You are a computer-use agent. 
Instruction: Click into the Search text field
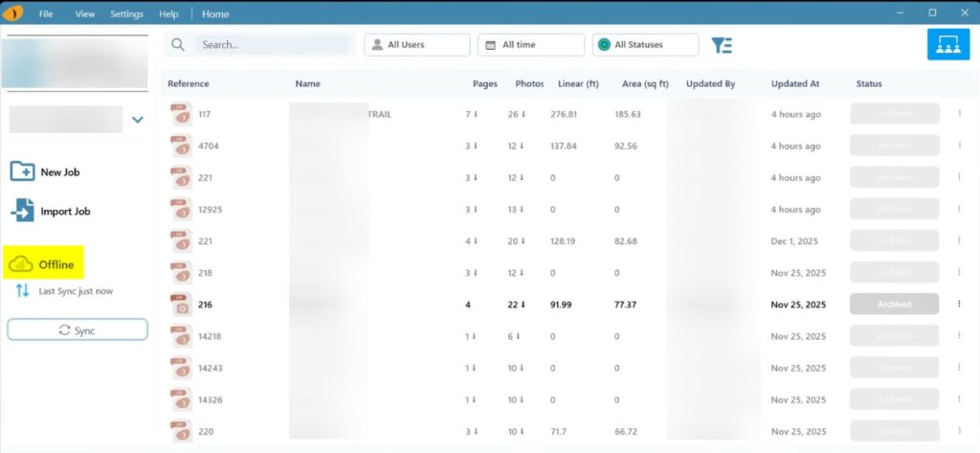(272, 45)
